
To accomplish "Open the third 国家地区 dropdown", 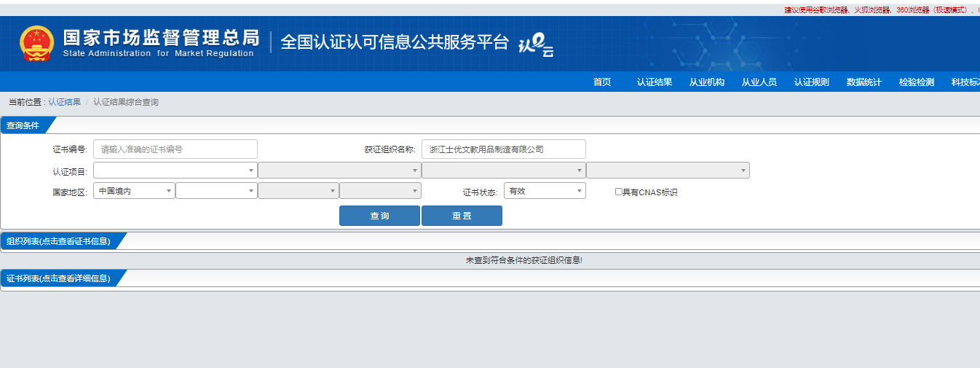I will tap(299, 191).
